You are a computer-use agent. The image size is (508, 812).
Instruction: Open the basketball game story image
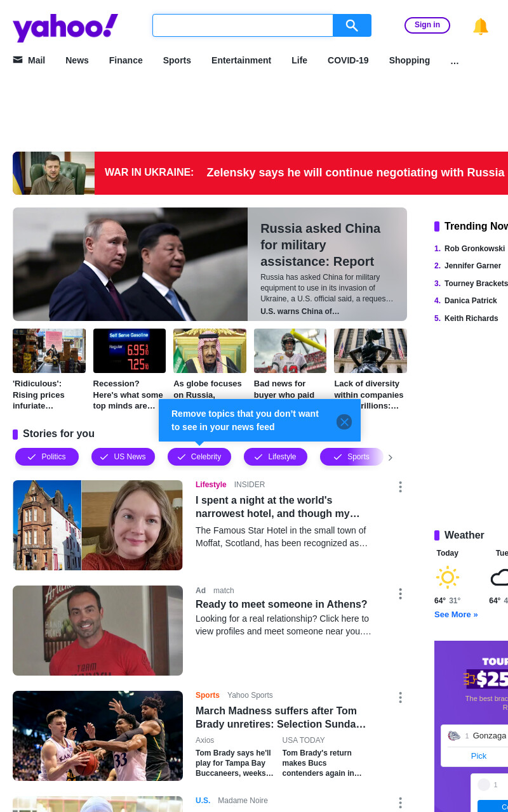98,736
